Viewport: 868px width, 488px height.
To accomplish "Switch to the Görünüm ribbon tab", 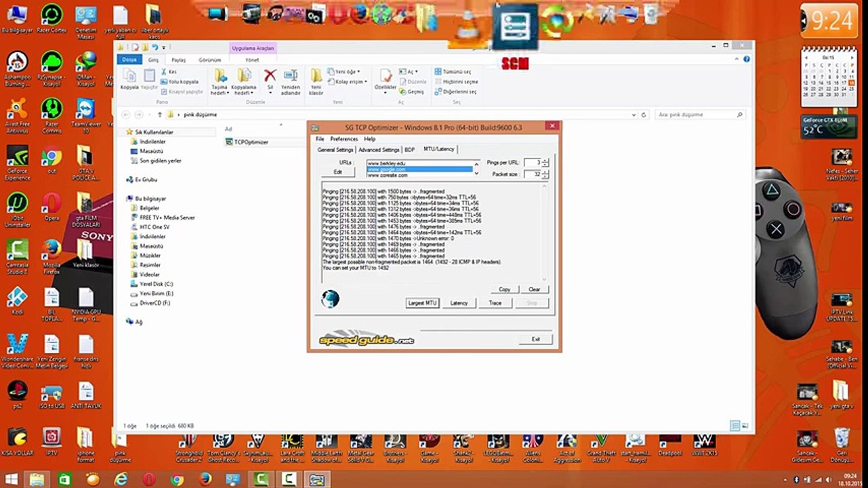I will 210,60.
